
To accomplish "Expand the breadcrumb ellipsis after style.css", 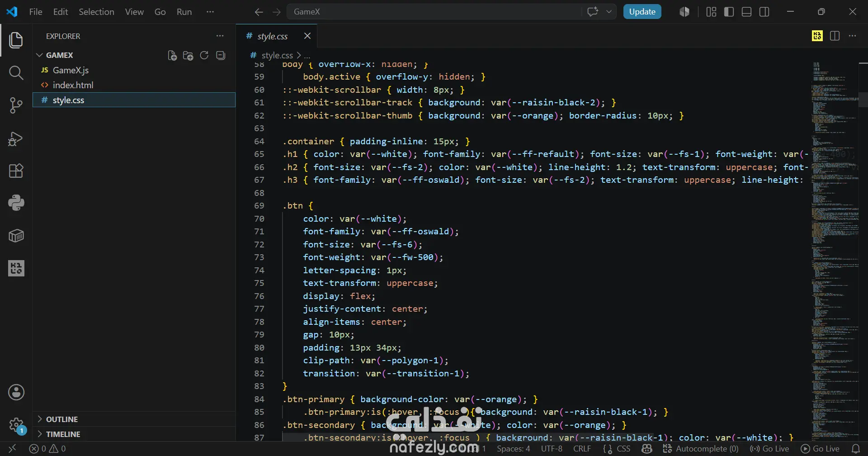I will (307, 56).
